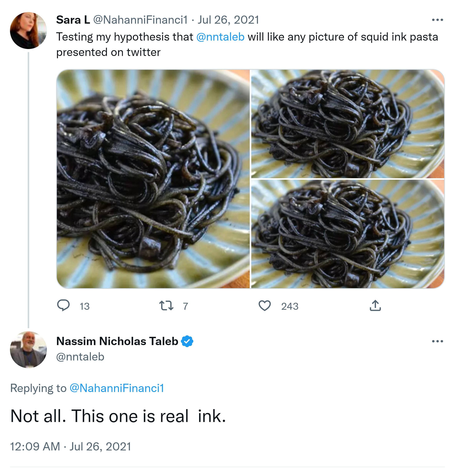Open the bottom-right pasta photo
Image resolution: width=452 pixels, height=476 pixels.
pyautogui.click(x=348, y=234)
